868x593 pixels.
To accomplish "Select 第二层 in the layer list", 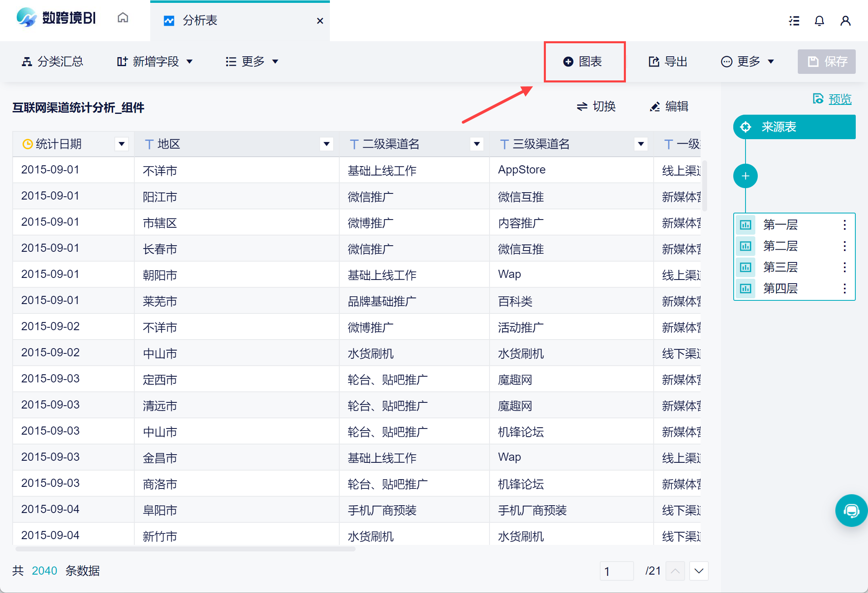I will [x=780, y=246].
